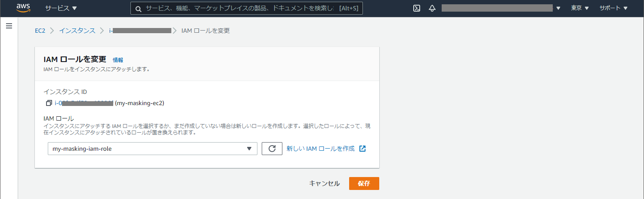Open the 東京 region selector
644x199 pixels.
tap(580, 8)
